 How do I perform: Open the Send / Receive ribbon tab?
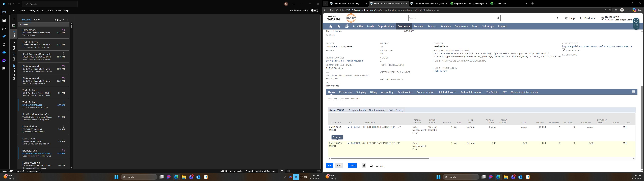pyautogui.click(x=36, y=11)
